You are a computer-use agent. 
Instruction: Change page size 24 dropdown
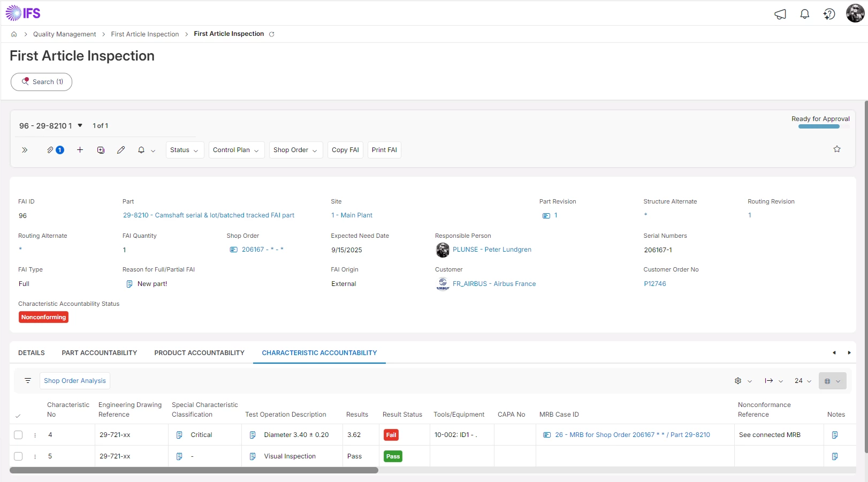point(803,381)
